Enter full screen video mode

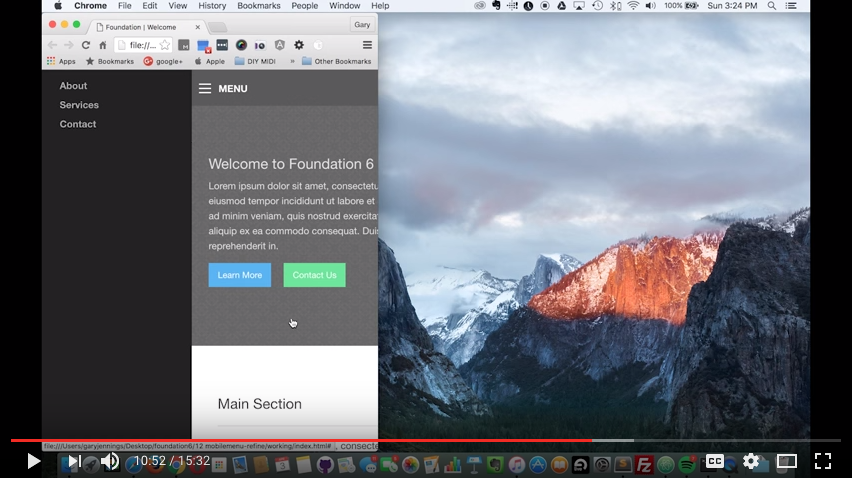click(x=823, y=461)
